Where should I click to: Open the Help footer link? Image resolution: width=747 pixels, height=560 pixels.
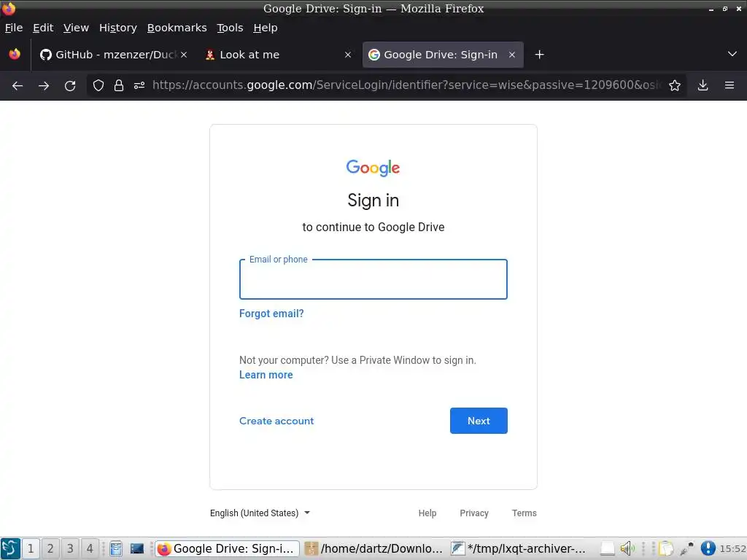(427, 513)
